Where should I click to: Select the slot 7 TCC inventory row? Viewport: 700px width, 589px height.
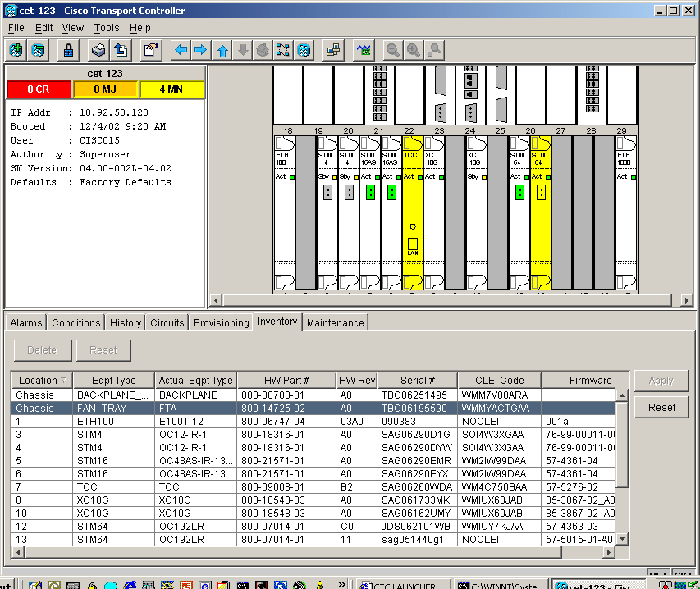click(313, 487)
